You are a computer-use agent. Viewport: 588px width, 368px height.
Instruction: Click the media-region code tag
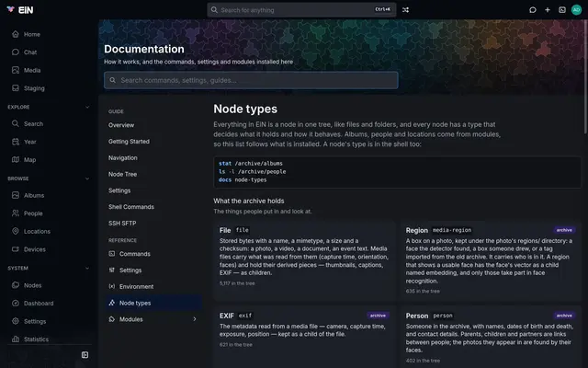coord(452,230)
